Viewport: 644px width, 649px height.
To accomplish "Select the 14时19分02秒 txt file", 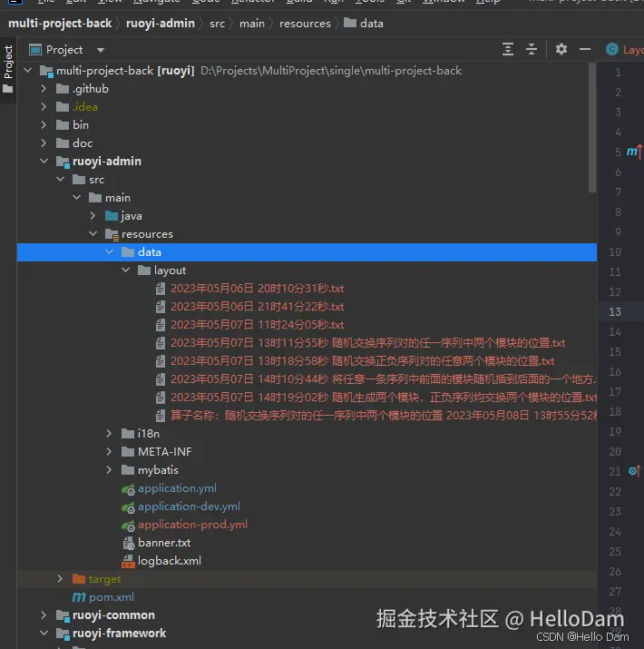I will click(x=384, y=398).
